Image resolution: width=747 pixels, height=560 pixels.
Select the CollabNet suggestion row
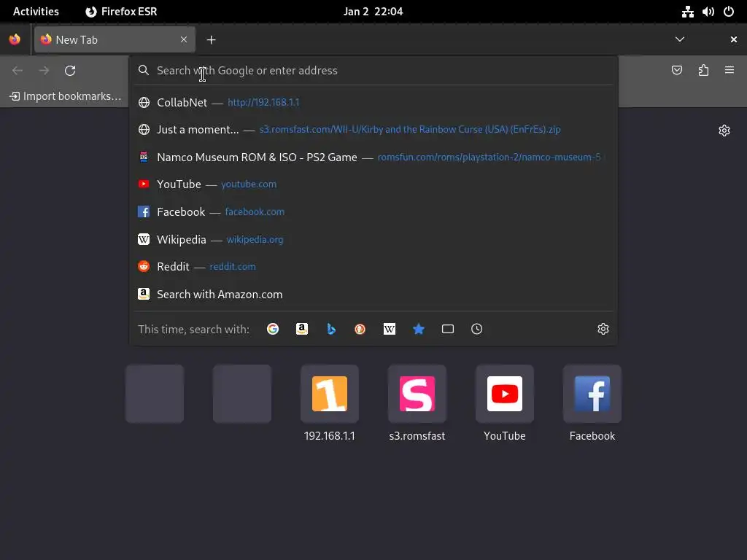[x=373, y=102]
